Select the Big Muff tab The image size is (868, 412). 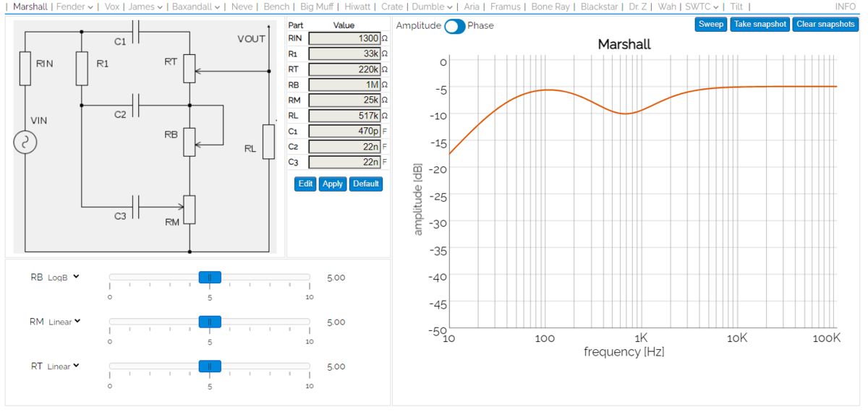tap(317, 7)
